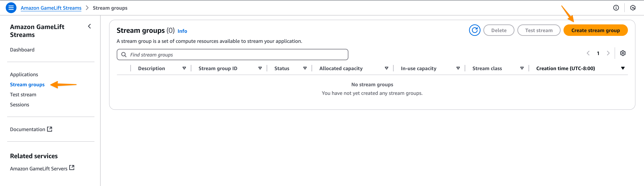Open Applications in the side navigation
This screenshot has height=186, width=644.
24,74
